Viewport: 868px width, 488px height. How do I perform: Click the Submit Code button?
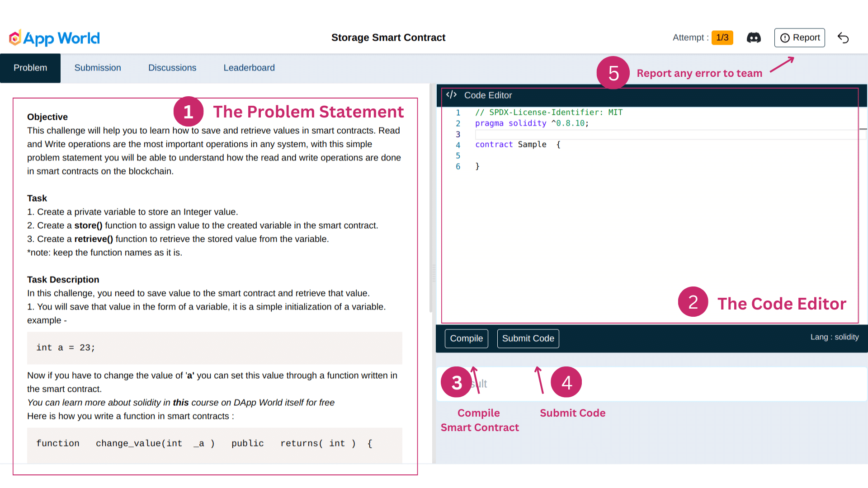tap(528, 338)
